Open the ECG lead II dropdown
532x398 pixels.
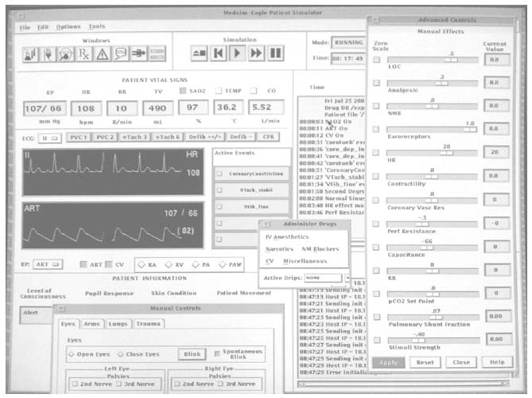(50, 139)
